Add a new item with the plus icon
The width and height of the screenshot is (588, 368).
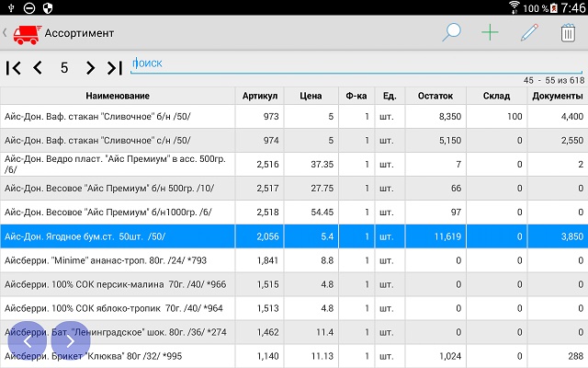490,33
